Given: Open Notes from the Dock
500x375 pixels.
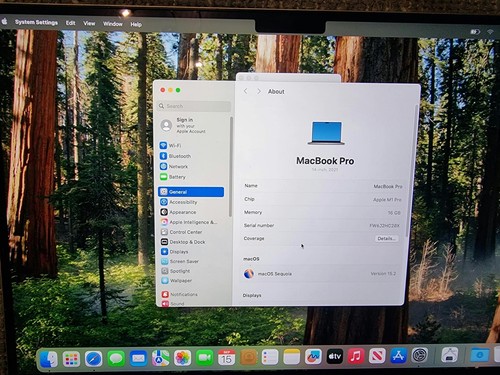Looking at the screenshot, I should (292, 357).
